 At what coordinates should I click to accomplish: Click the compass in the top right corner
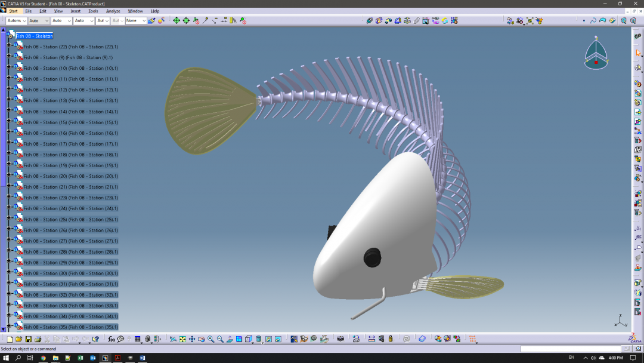(595, 54)
